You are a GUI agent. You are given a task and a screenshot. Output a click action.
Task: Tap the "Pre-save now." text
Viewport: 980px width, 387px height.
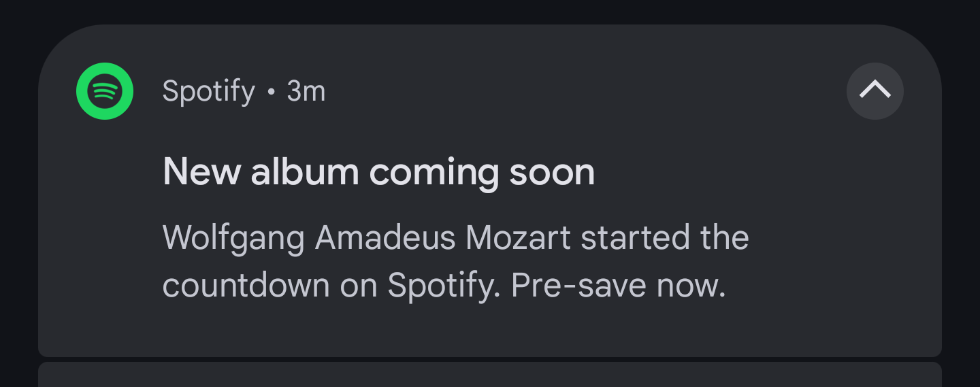[x=618, y=286]
